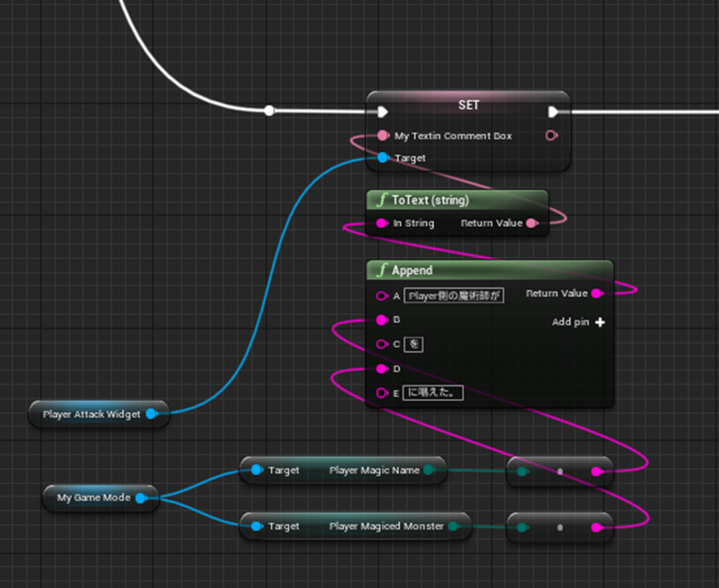Screen dimensions: 719x588
Task: Click input pin of conversion node after Player Magic Name
Action: (522, 471)
